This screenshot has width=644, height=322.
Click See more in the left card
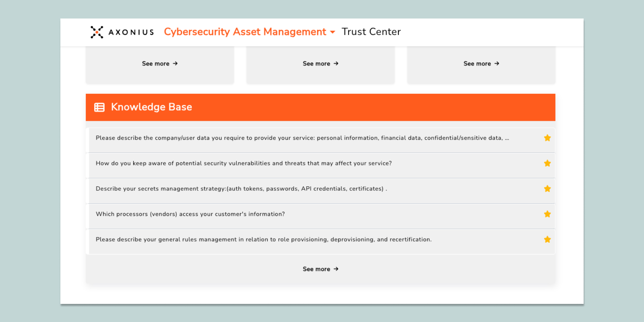[156, 64]
